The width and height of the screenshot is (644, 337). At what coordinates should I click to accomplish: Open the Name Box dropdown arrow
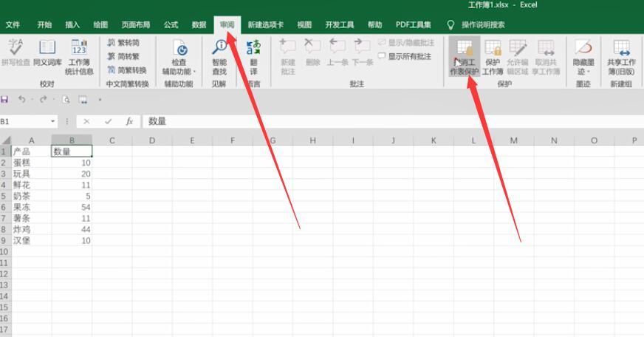click(53, 121)
